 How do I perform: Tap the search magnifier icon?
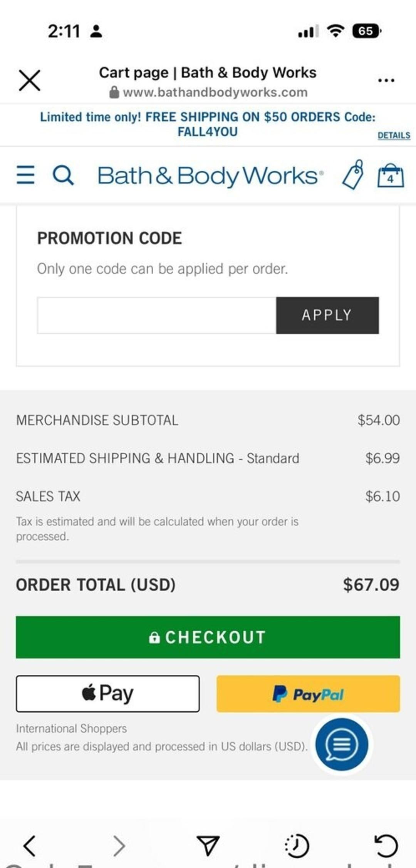pyautogui.click(x=63, y=176)
